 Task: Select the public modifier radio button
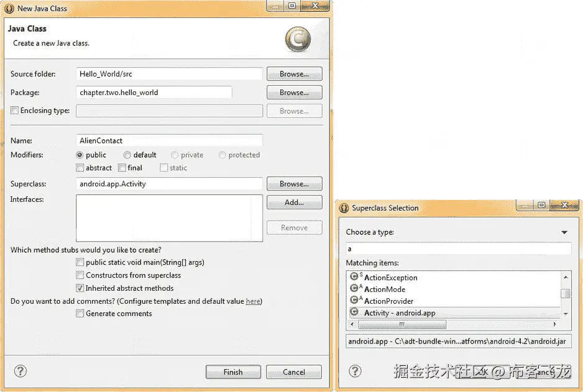coord(80,155)
